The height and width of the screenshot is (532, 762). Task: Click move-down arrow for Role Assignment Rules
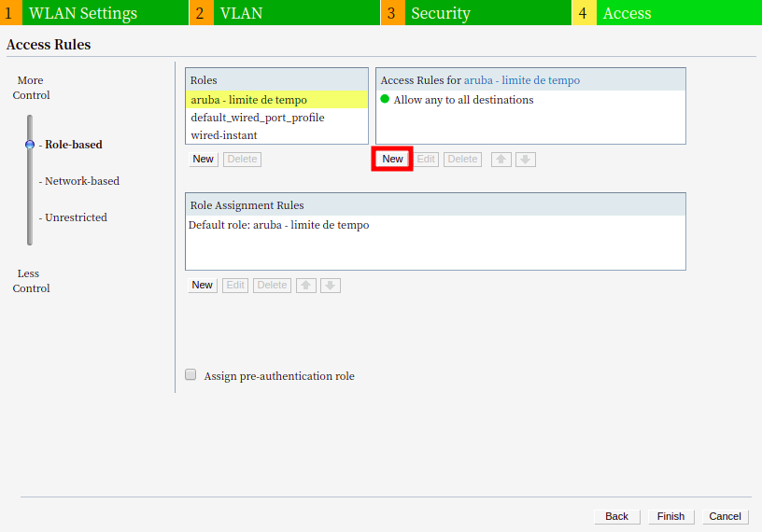pyautogui.click(x=331, y=286)
